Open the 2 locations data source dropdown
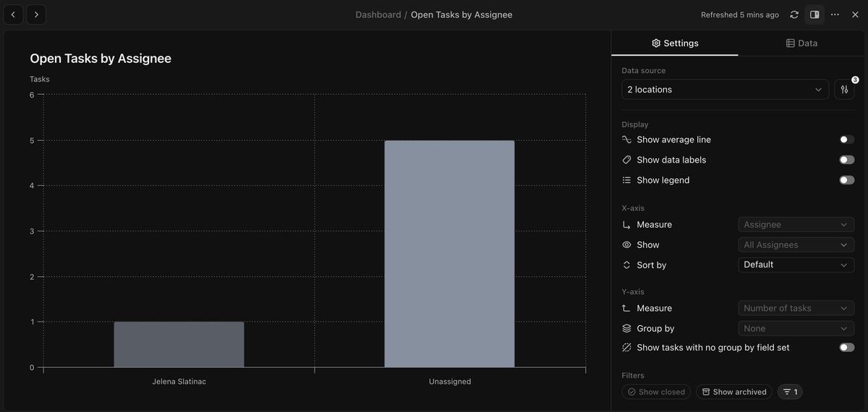The image size is (868, 412). (725, 90)
